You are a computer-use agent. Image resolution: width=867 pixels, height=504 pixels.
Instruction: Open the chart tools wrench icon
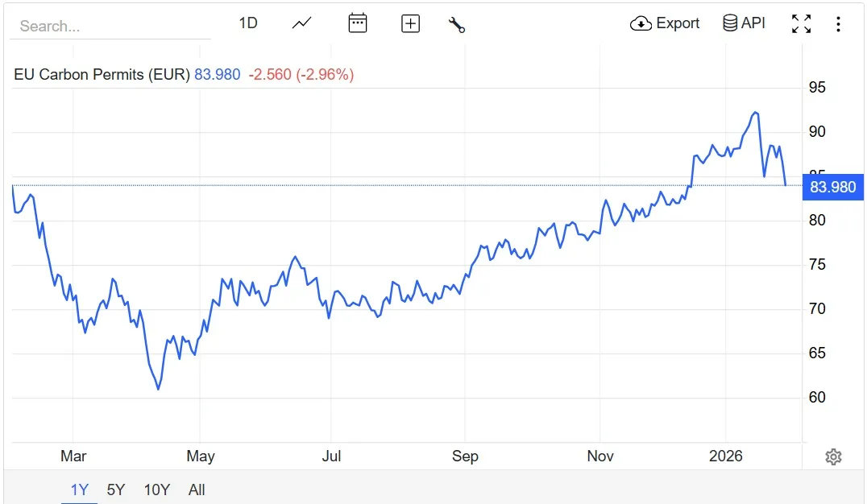click(456, 25)
